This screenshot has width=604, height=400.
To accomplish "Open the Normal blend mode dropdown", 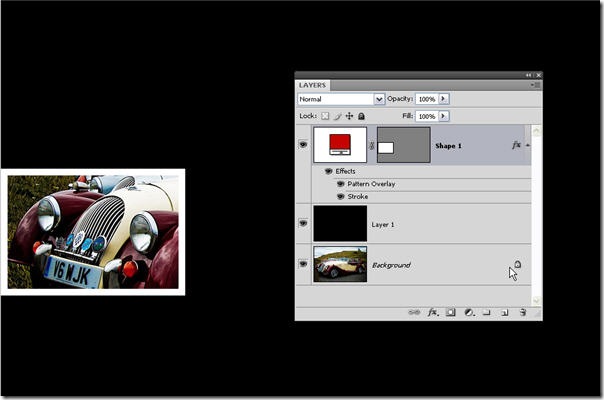I will point(379,100).
